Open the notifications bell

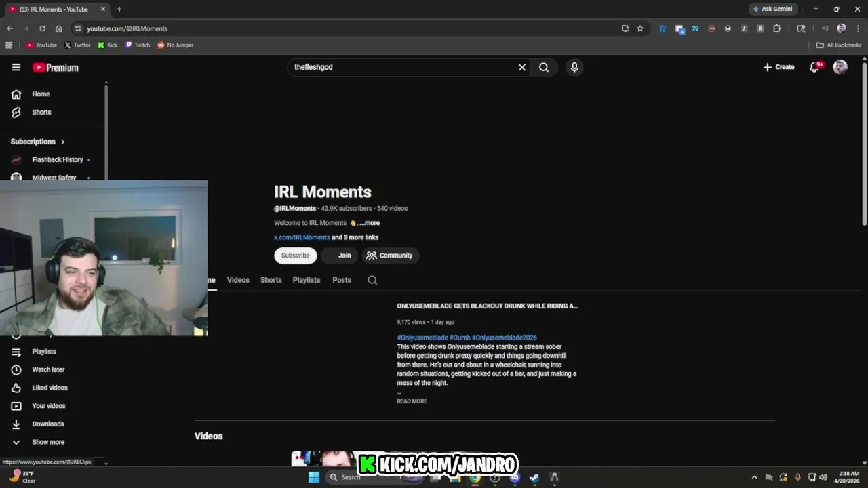tap(815, 67)
